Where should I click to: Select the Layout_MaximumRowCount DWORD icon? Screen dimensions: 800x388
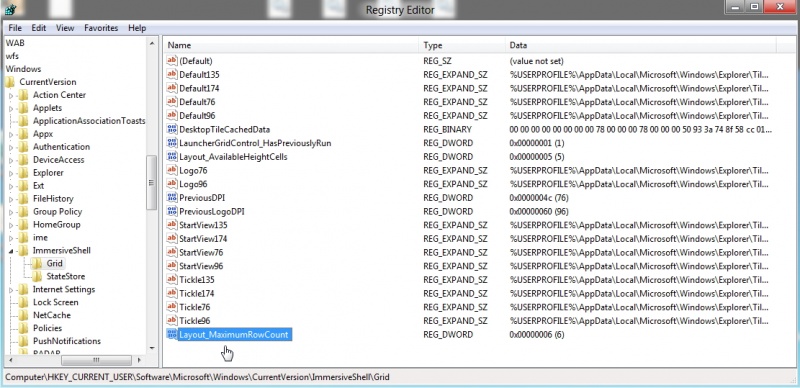(x=171, y=334)
